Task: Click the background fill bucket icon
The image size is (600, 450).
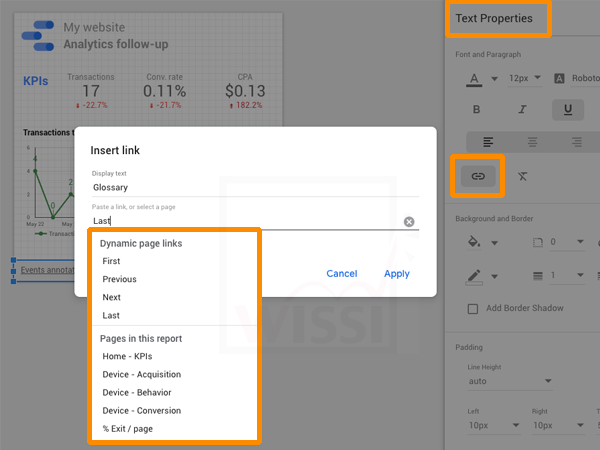Action: click(x=474, y=242)
